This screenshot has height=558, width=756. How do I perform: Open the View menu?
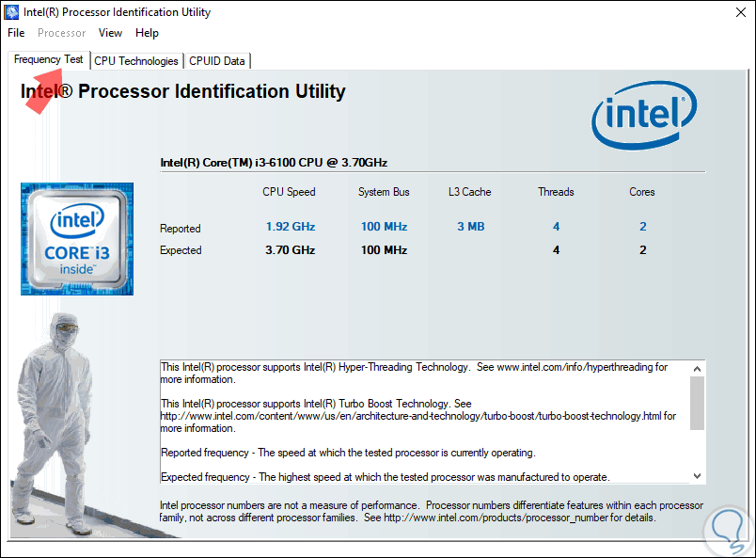point(110,33)
